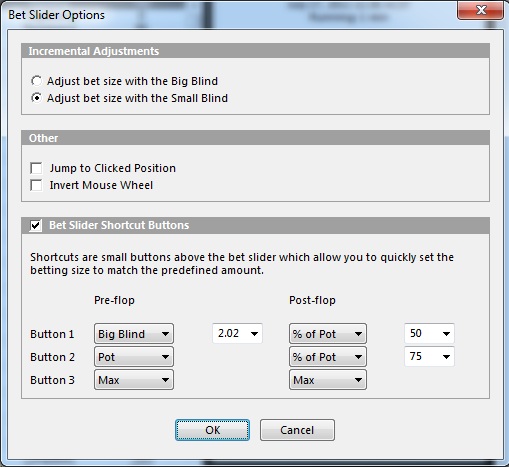Open the 2.02 big blind value dropdown
The image size is (509, 467).
[237, 333]
